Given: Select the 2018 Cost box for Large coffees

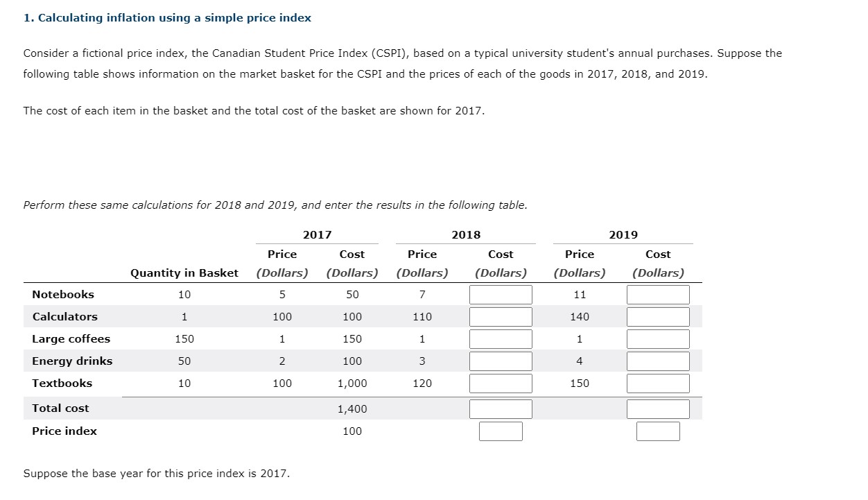Looking at the screenshot, I should click(501, 338).
